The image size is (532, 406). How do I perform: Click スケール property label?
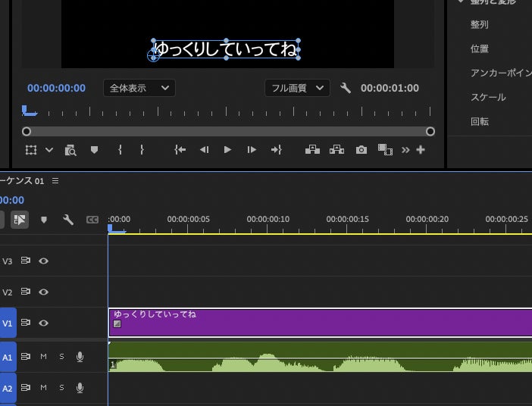pyautogui.click(x=488, y=98)
